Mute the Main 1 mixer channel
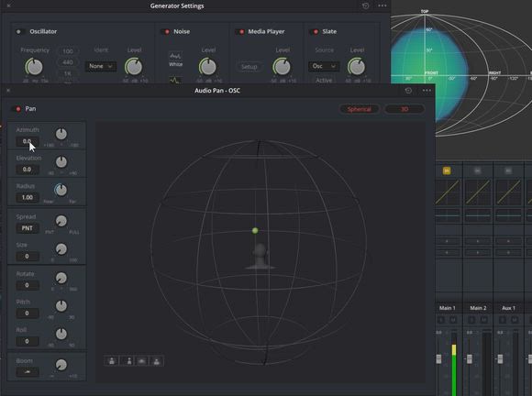The width and height of the screenshot is (532, 396). 452,320
